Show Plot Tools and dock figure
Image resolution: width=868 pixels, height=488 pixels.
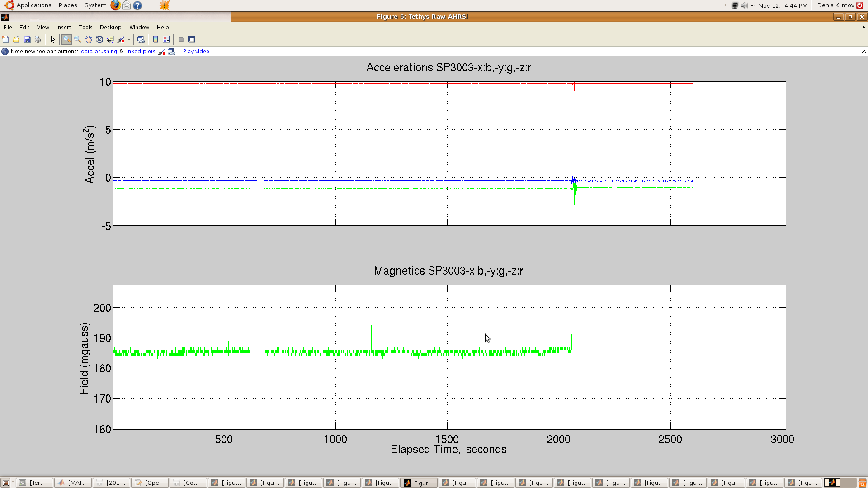[x=192, y=40]
